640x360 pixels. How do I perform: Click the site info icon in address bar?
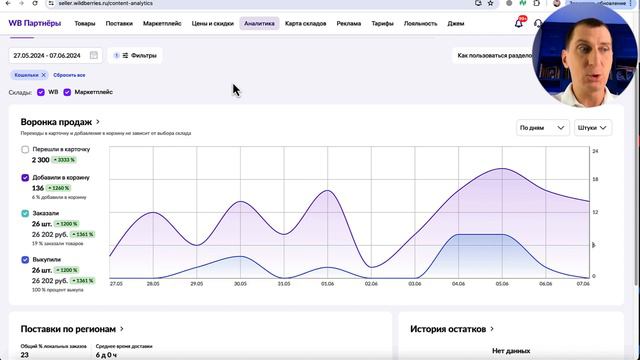click(51, 3)
